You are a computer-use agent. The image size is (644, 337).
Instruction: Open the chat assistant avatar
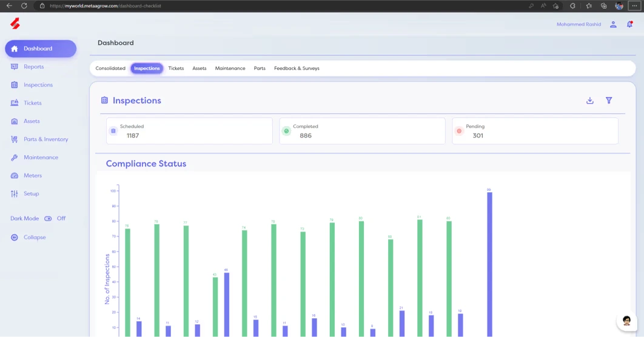[627, 321]
